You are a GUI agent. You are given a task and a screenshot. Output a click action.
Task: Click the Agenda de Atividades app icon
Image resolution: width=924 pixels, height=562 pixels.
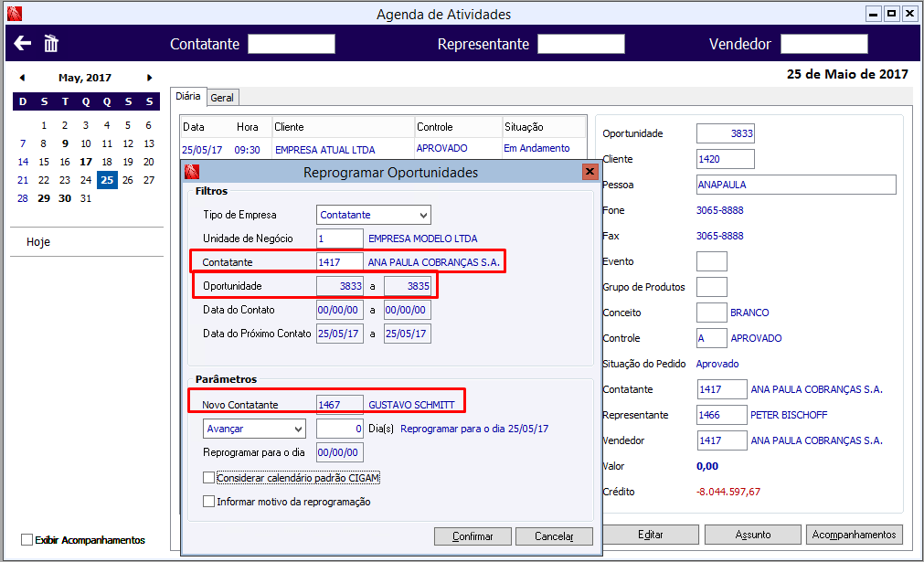coord(15,14)
